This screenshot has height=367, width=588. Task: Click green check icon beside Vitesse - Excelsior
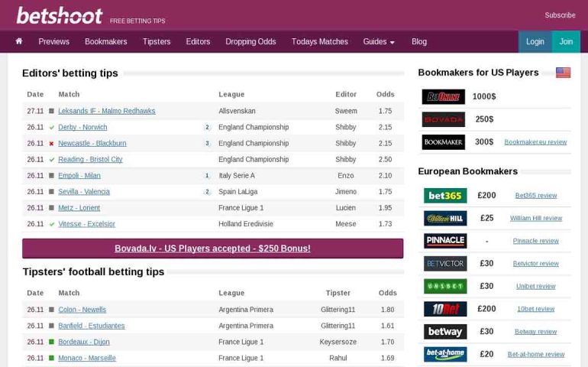[x=52, y=224]
